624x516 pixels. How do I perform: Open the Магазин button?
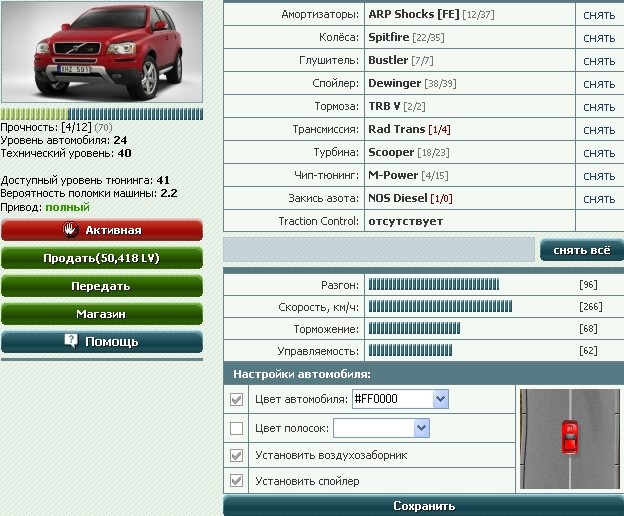tap(102, 314)
